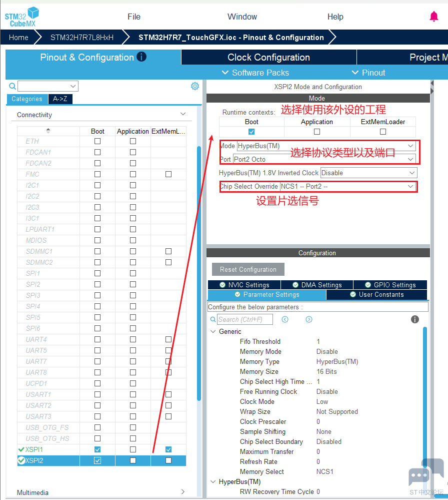Open the Port2 Octo port dropdown
The image size is (448, 500).
(324, 159)
